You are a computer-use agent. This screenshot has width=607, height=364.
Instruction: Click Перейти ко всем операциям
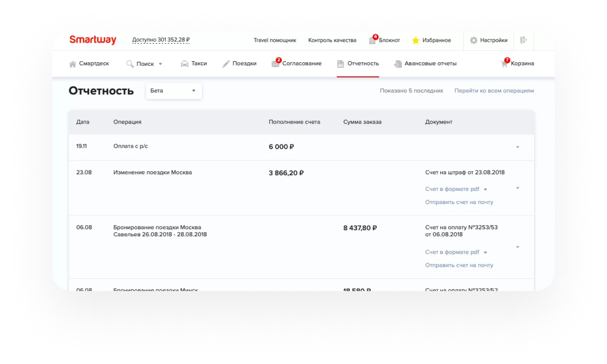pos(494,91)
